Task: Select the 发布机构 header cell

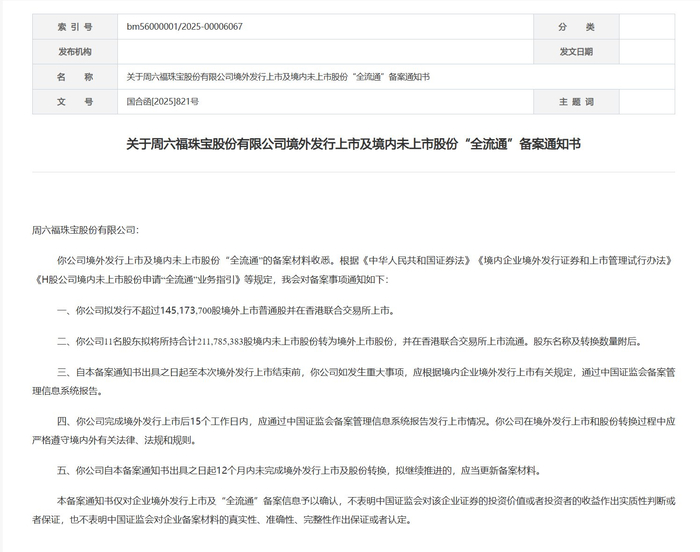Action: pos(75,52)
